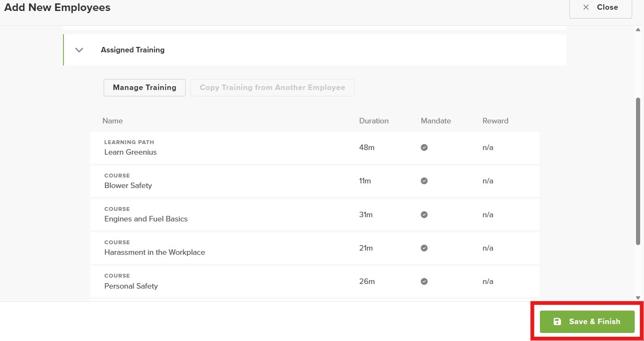Click the 48m duration value
The width and height of the screenshot is (644, 341).
367,147
